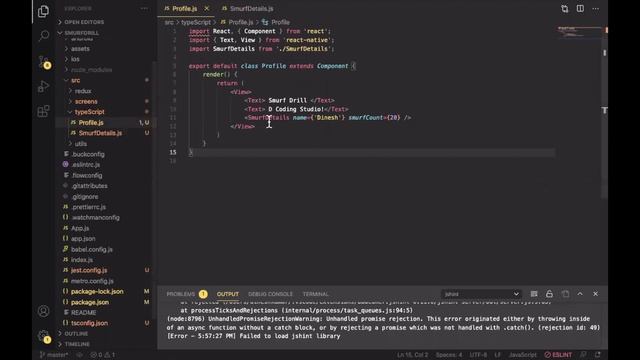Open output log in editor
640x360 pixels.
click(565, 294)
